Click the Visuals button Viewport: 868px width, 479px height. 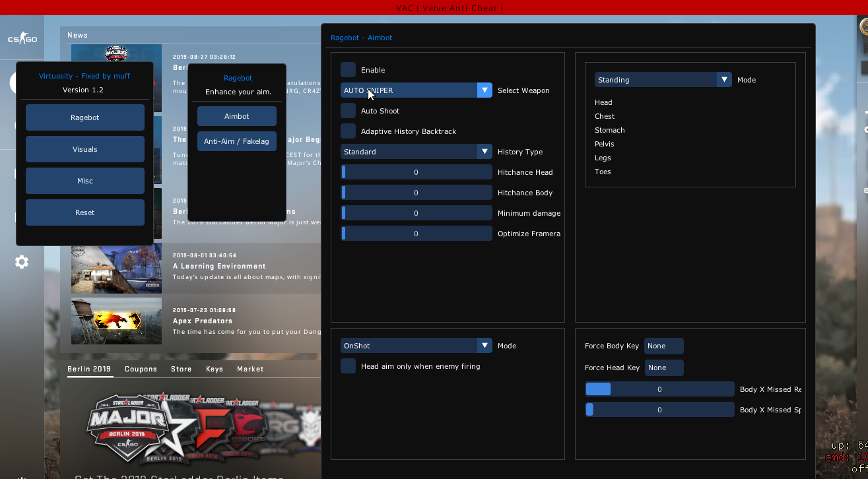85,149
